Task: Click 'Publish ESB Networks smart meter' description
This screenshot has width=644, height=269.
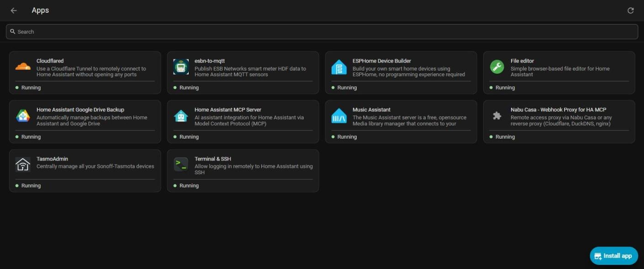Action: pos(250,72)
